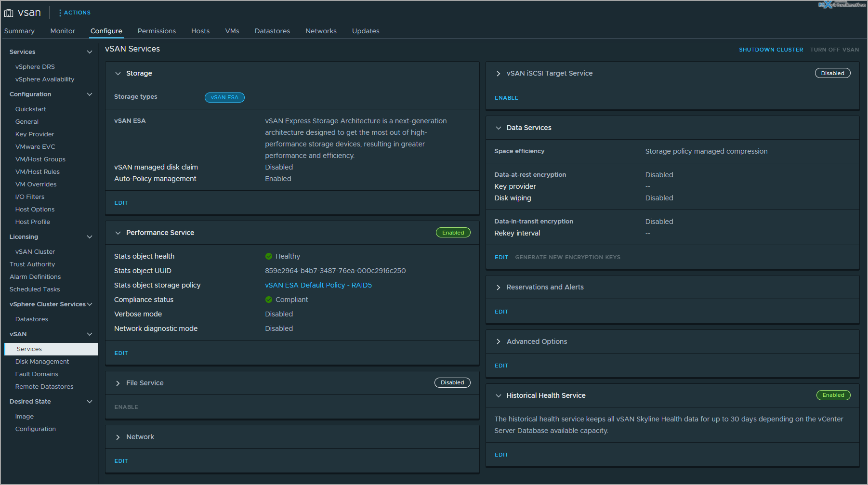Open the Hosts tab

point(200,31)
